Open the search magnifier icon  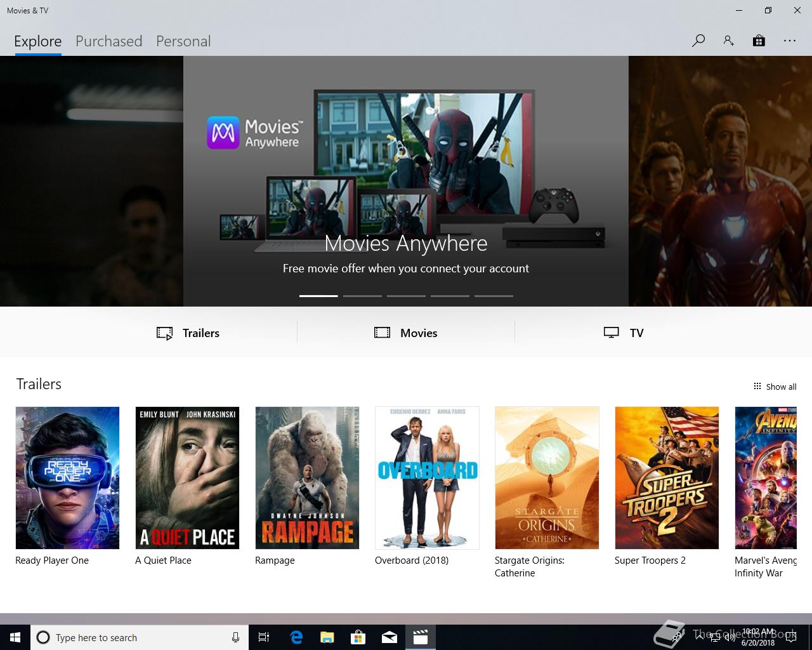click(x=698, y=41)
